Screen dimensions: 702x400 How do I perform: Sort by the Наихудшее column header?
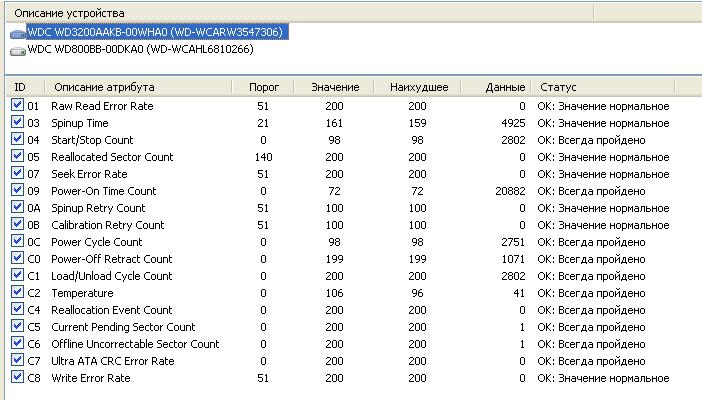click(x=417, y=87)
